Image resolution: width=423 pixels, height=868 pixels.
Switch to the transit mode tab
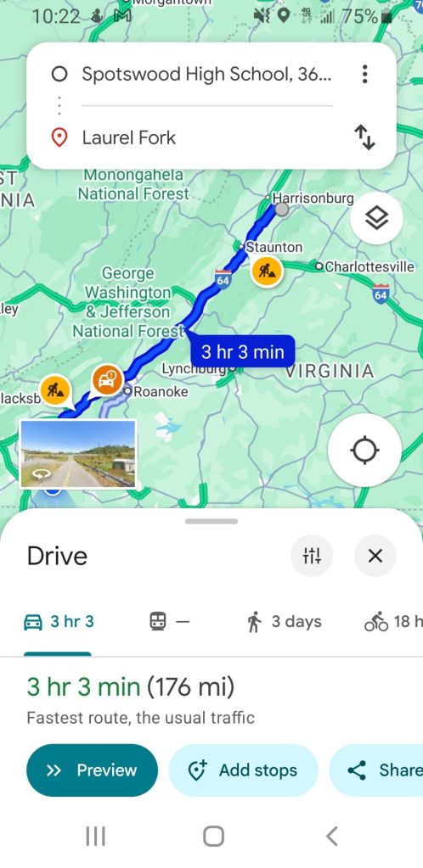point(170,622)
